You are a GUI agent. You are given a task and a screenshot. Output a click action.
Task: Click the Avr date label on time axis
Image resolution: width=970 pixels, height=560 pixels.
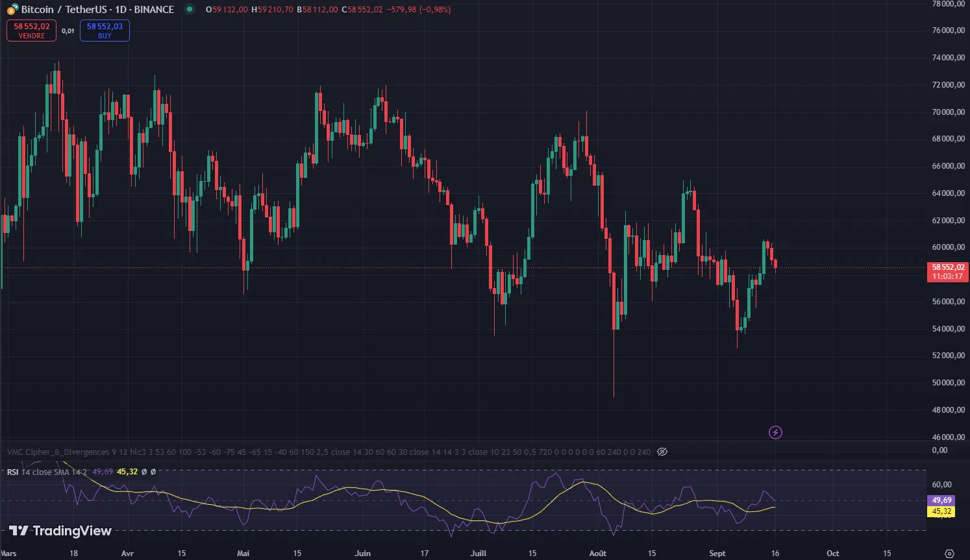(x=127, y=554)
